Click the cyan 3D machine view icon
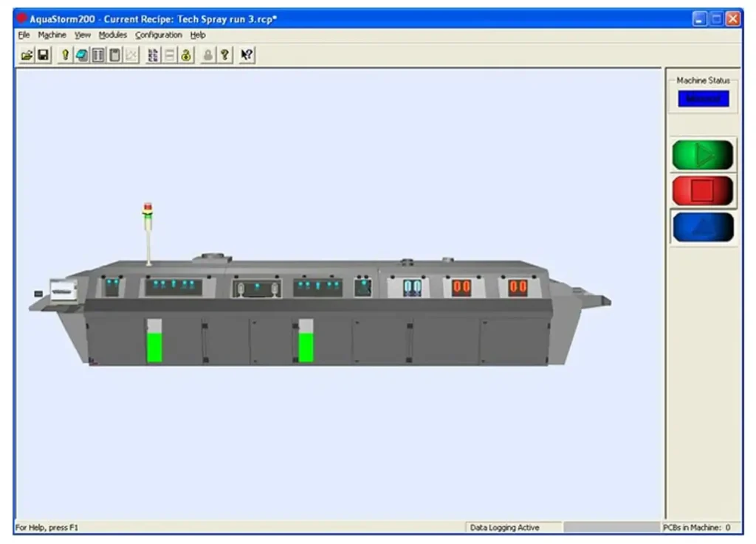 click(81, 55)
